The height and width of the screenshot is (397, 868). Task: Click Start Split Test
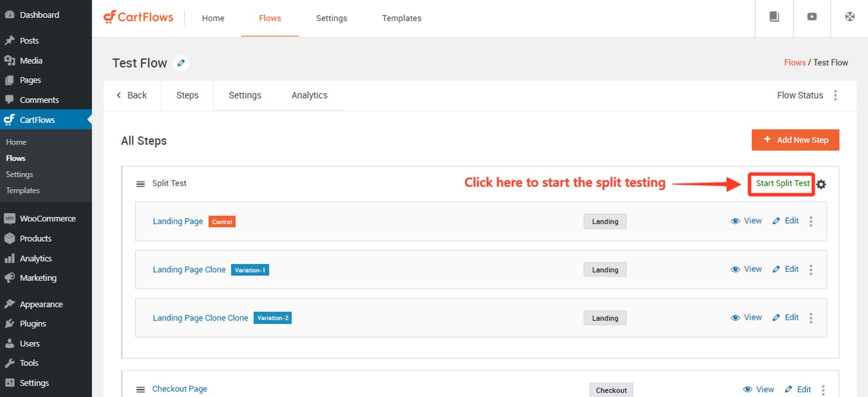click(x=782, y=184)
